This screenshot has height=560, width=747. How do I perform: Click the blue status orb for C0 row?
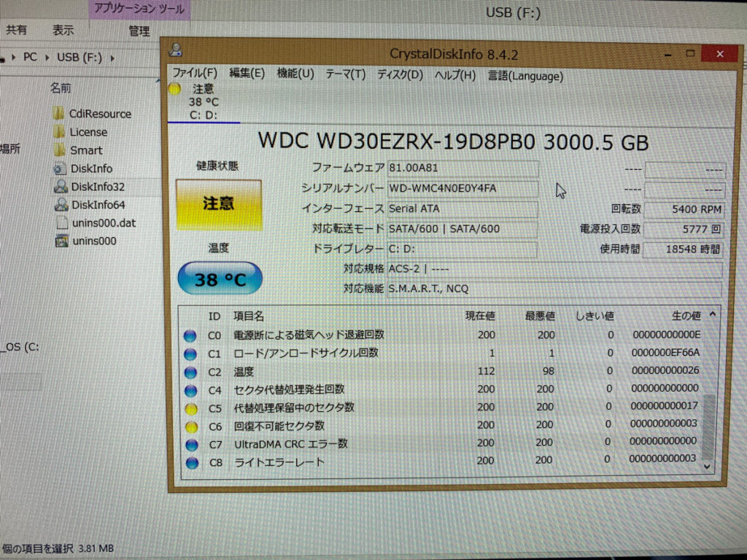point(190,335)
